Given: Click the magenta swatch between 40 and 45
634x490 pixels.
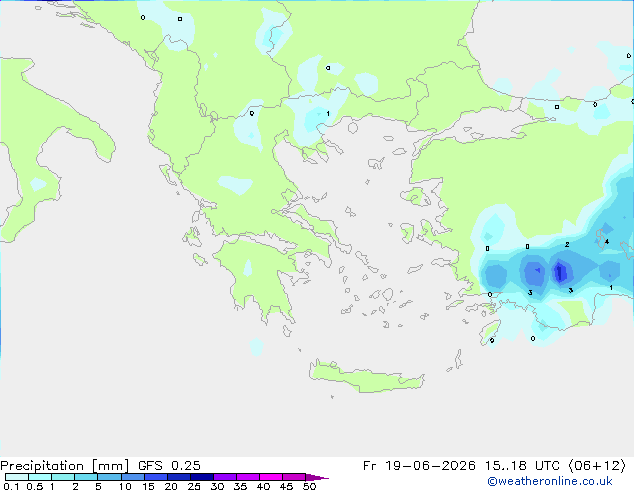Looking at the screenshot, I should [271, 477].
